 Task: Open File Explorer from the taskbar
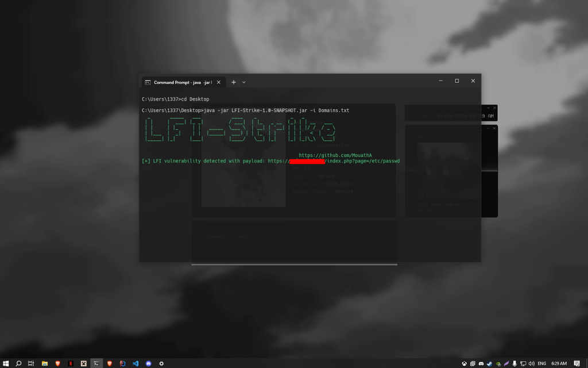[x=45, y=363]
